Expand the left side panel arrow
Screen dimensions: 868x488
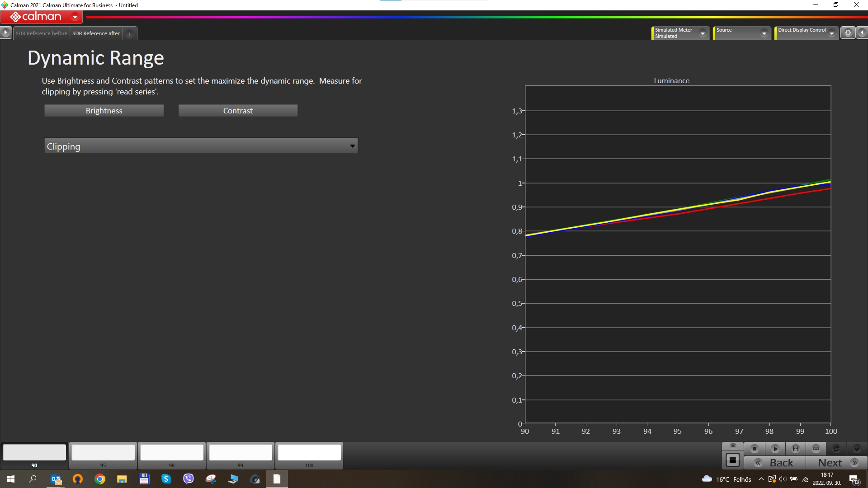[5, 33]
